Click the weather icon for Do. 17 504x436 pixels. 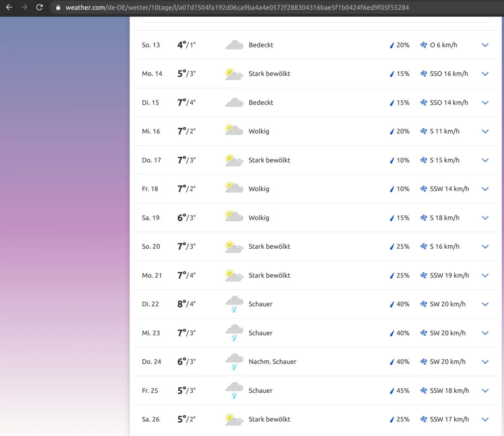pos(234,160)
